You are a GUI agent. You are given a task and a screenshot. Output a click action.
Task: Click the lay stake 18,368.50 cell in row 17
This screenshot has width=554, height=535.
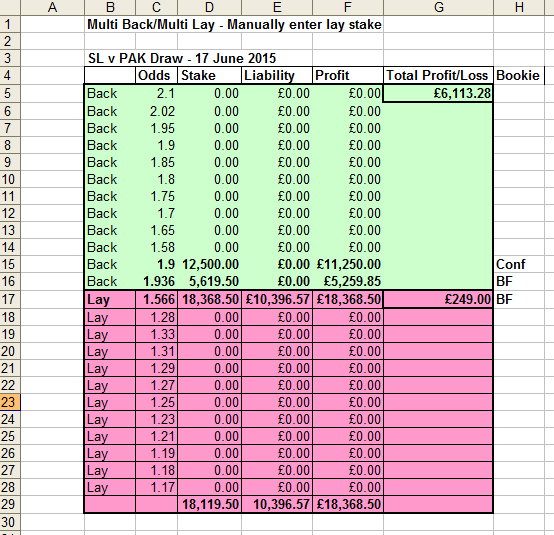[x=210, y=299]
